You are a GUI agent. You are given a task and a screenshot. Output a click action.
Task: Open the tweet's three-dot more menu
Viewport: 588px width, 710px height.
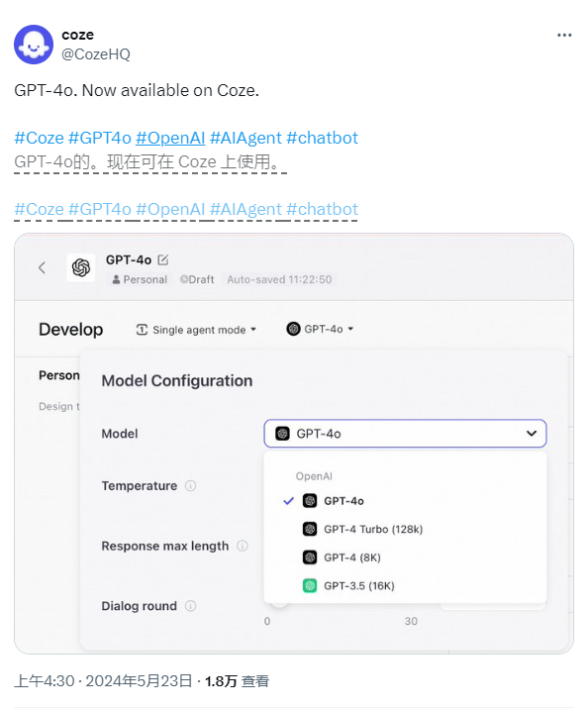564,36
